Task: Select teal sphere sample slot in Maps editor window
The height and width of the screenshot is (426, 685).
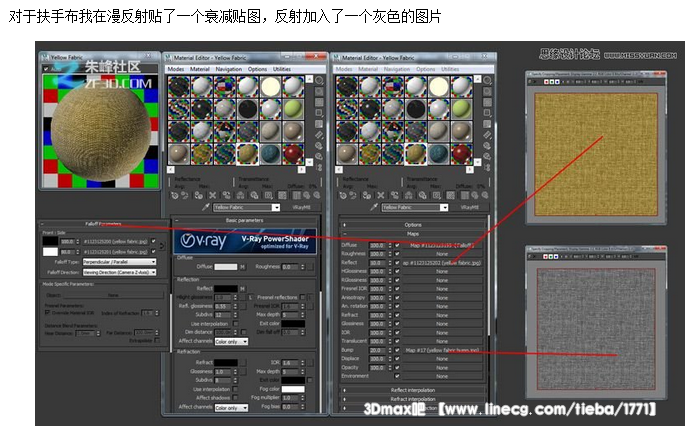Action: (x=438, y=154)
